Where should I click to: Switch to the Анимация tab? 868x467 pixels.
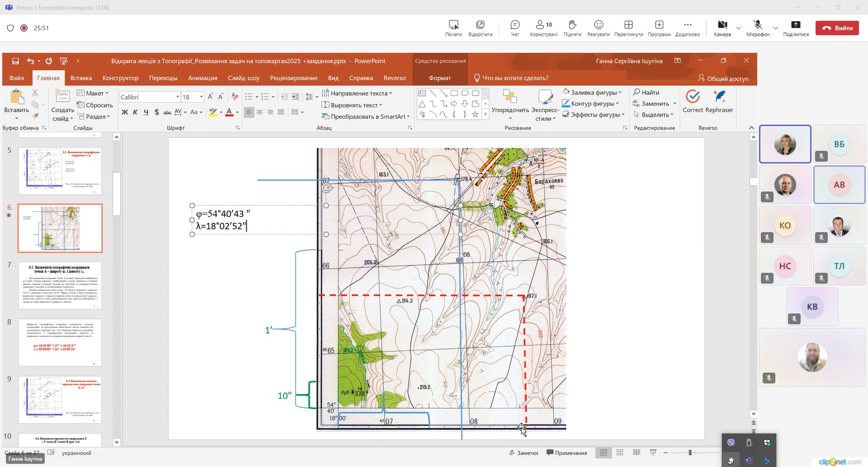[203, 78]
